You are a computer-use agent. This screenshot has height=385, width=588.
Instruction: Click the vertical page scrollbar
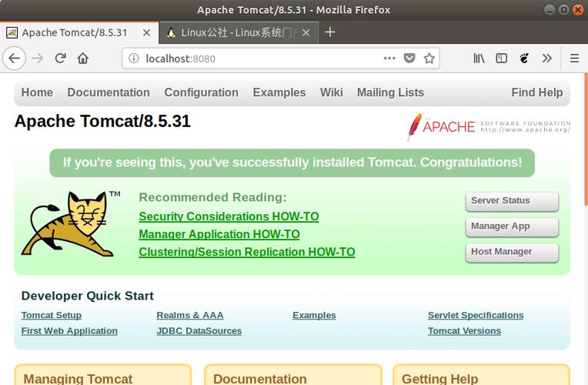[x=586, y=139]
